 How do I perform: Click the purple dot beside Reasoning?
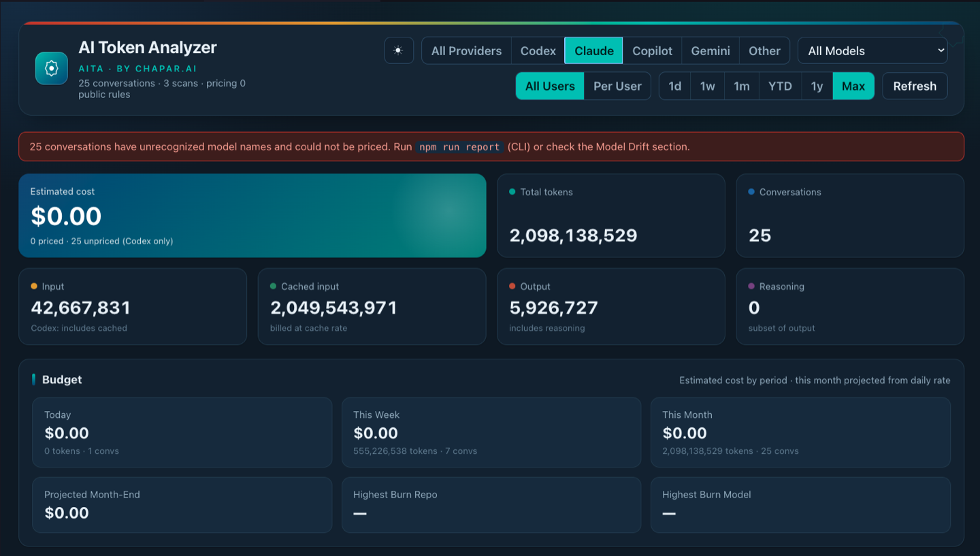pos(751,287)
